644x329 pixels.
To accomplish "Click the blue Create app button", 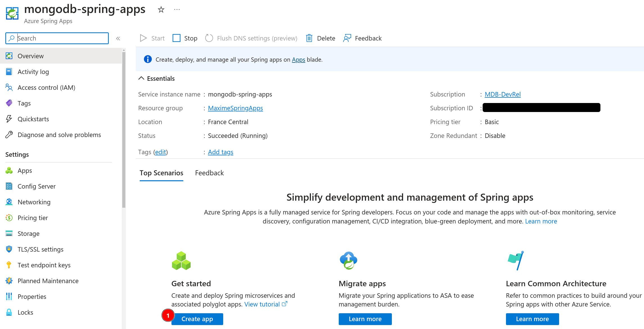I will [x=197, y=319].
